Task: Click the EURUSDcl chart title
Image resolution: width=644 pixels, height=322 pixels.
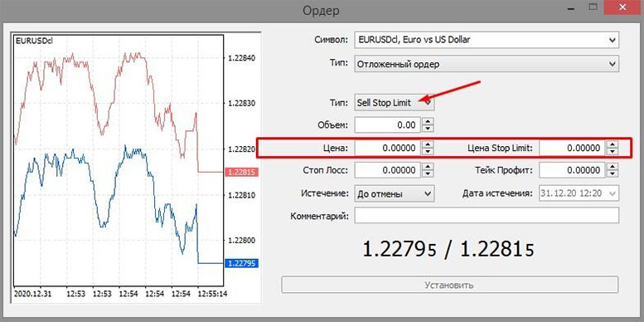Action: pos(34,41)
